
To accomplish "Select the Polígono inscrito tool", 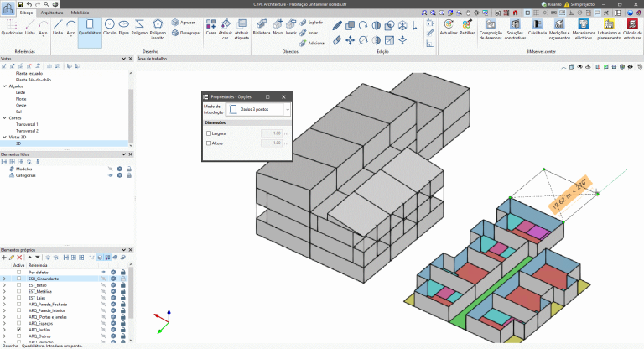I will tap(158, 29).
